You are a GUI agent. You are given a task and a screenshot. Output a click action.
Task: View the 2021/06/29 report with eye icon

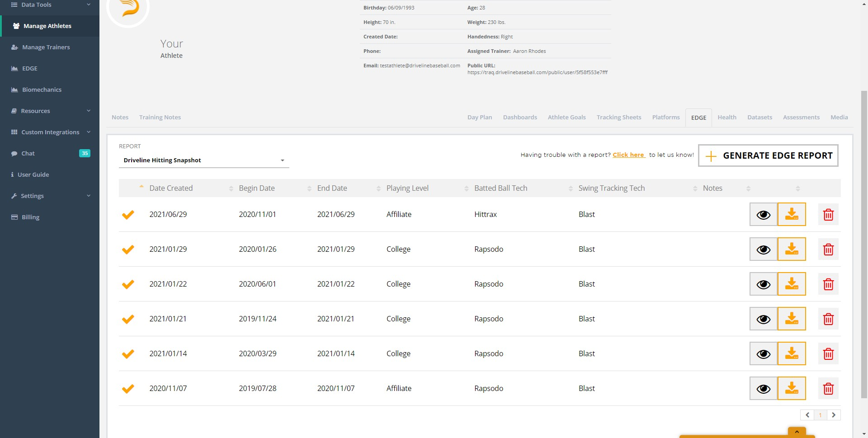764,214
